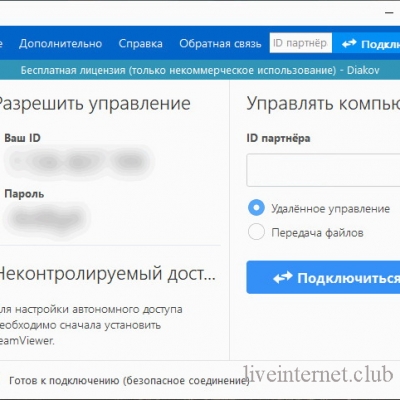Click the Бесплатная лицензия banner

(200, 70)
